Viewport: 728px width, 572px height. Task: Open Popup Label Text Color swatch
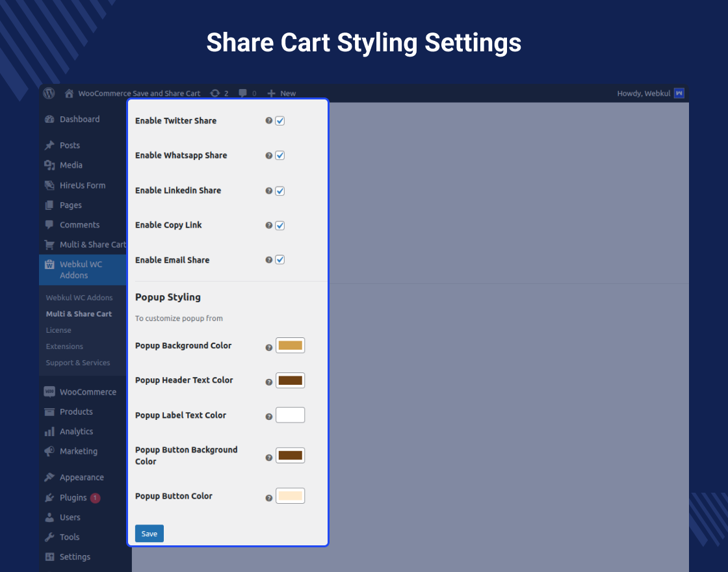click(x=290, y=415)
